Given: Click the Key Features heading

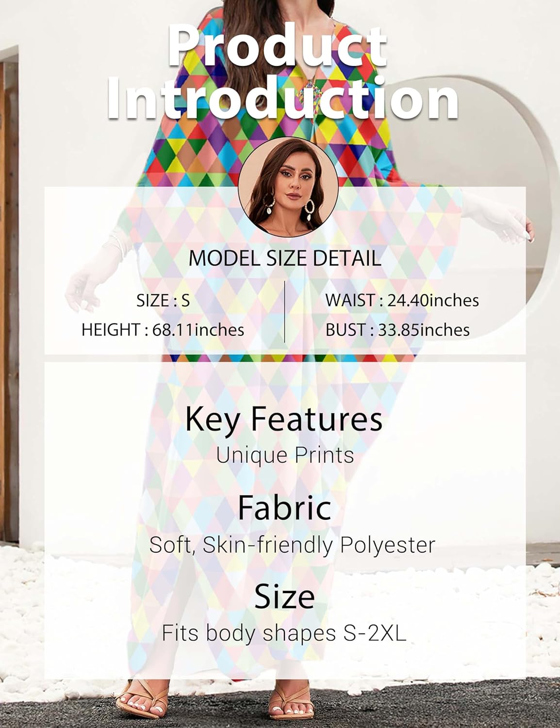Looking at the screenshot, I should 284,420.
